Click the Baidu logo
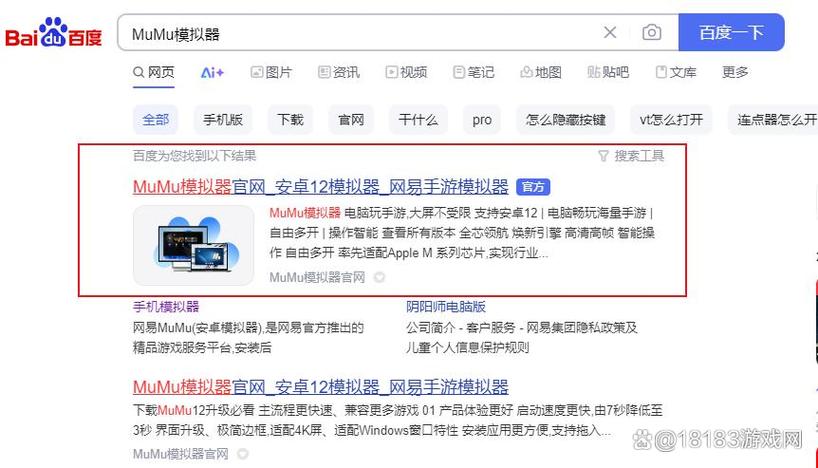Screen dimensions: 818x468 (54, 33)
